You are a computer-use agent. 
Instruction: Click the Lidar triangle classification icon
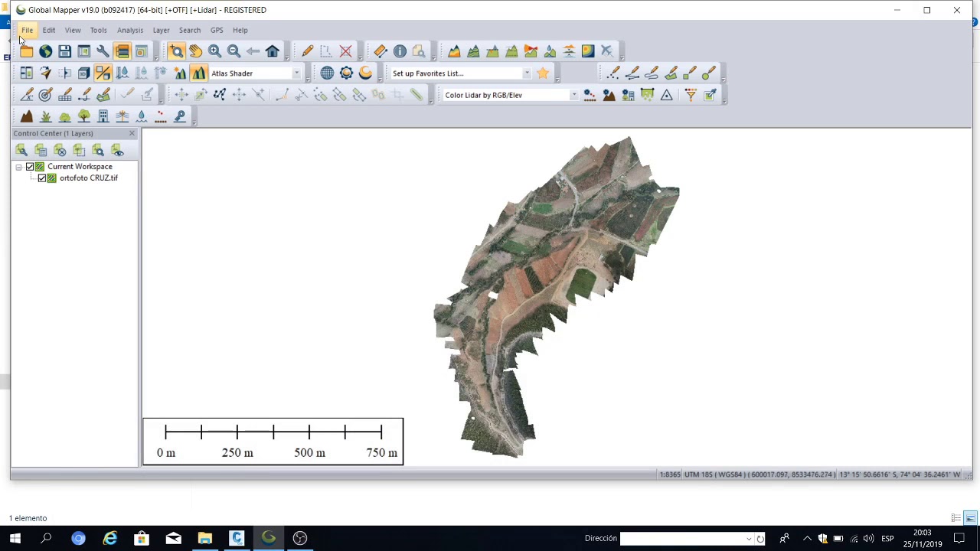point(667,95)
